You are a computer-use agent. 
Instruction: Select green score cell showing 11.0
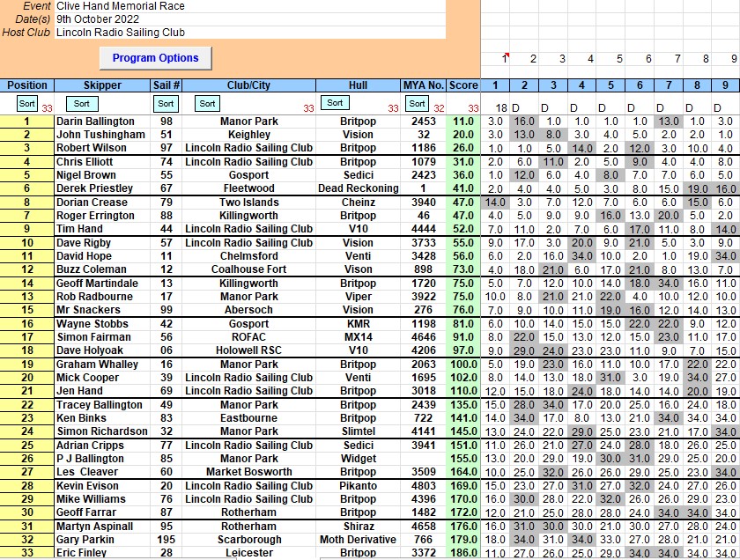463,122
